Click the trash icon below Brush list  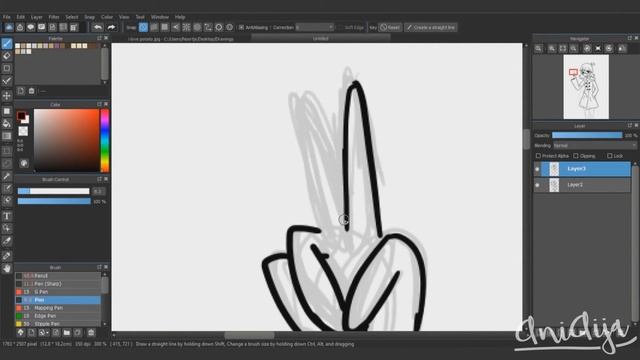91,333
